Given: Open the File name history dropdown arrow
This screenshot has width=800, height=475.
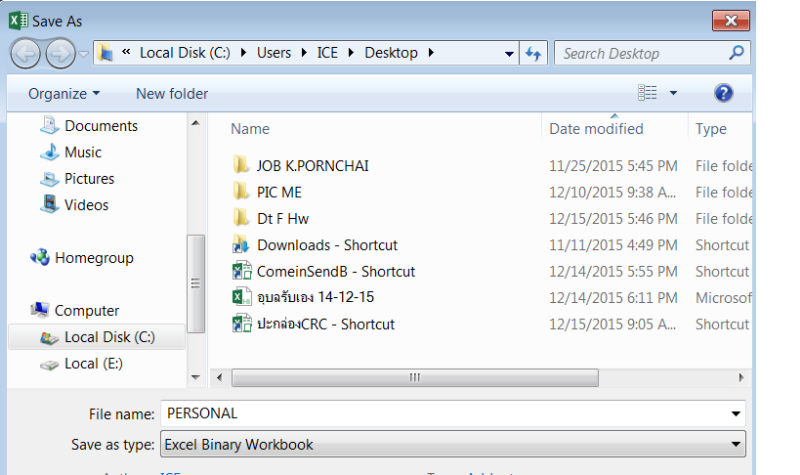Looking at the screenshot, I should click(737, 413).
